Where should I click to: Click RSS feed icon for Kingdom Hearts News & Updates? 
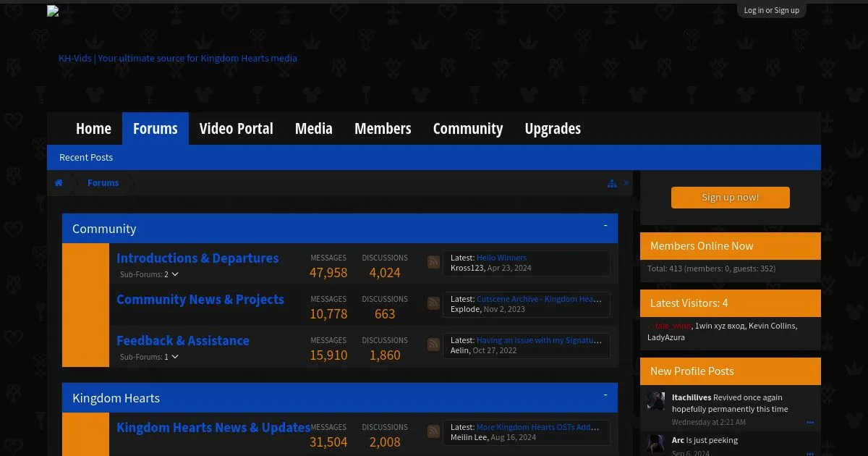click(433, 431)
